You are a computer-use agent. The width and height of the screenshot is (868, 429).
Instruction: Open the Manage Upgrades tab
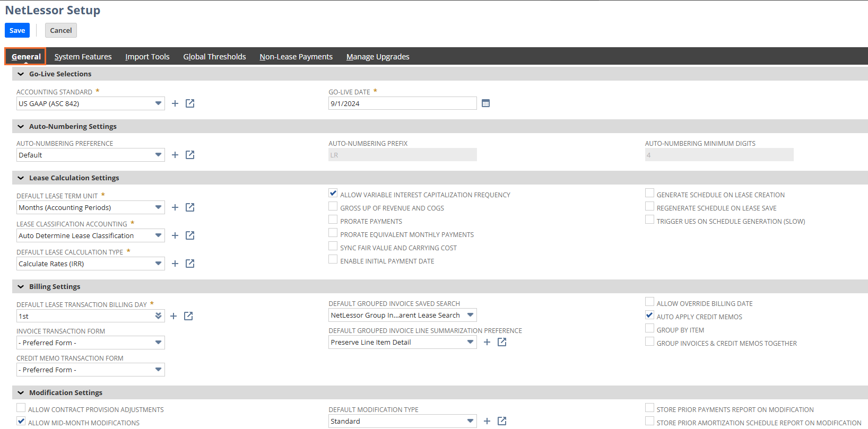click(x=378, y=57)
